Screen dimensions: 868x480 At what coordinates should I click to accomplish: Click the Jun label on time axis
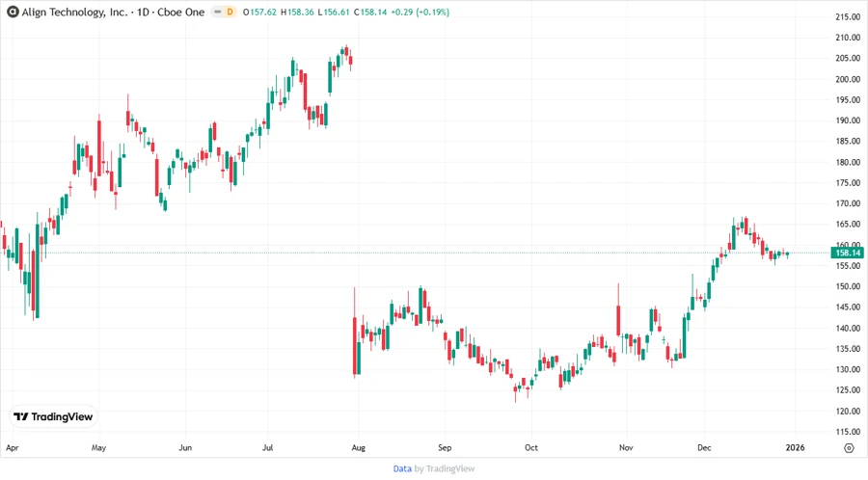[x=185, y=448]
